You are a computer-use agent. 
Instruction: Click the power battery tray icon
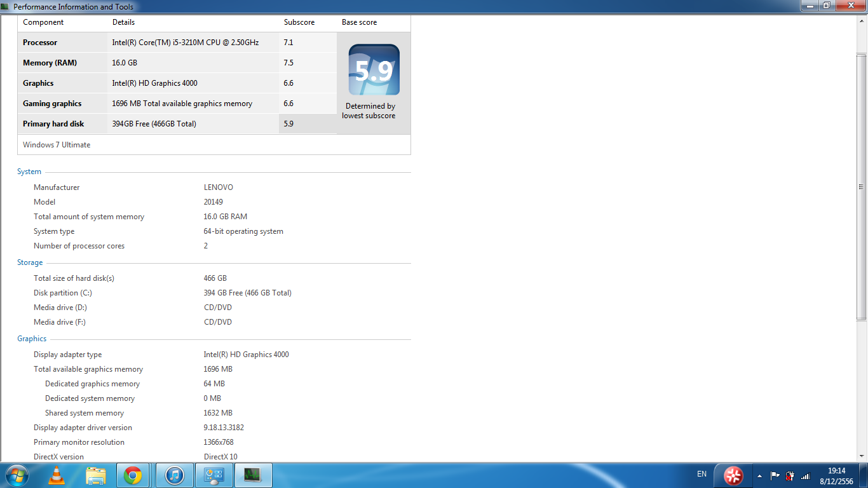[790, 475]
